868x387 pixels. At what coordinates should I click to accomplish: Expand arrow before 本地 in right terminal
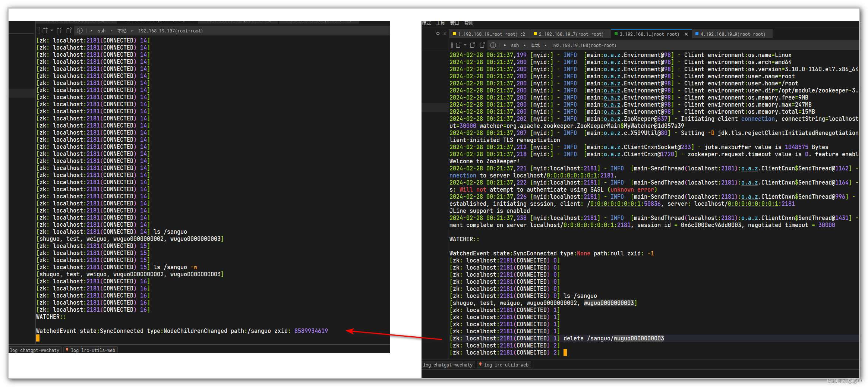coord(525,45)
